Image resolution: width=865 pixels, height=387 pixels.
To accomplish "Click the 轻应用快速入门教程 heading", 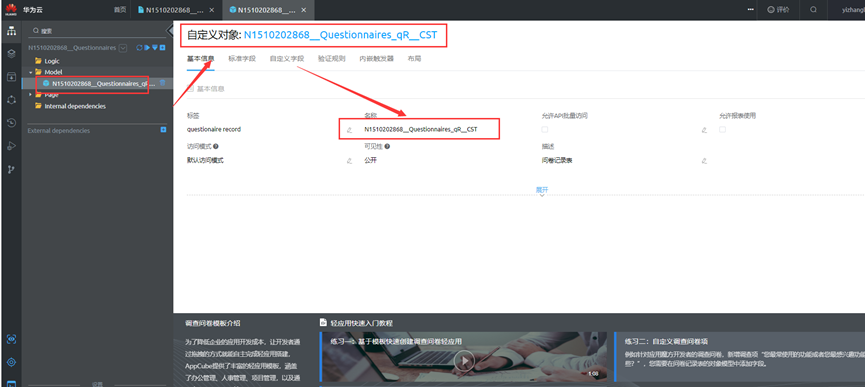I will [361, 323].
